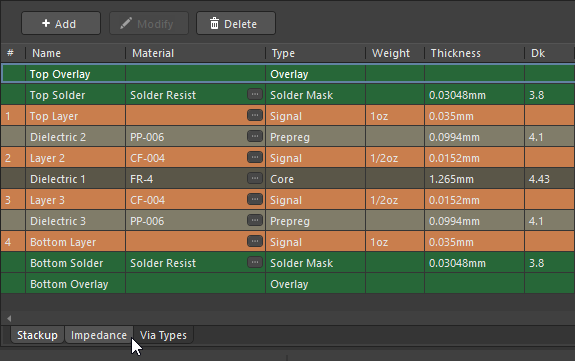The image size is (575, 361).
Task: Click the Weight column header
Action: click(x=395, y=53)
